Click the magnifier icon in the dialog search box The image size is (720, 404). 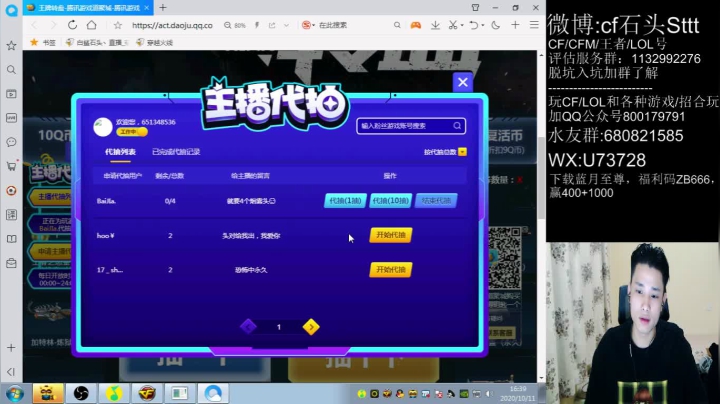[x=457, y=126]
